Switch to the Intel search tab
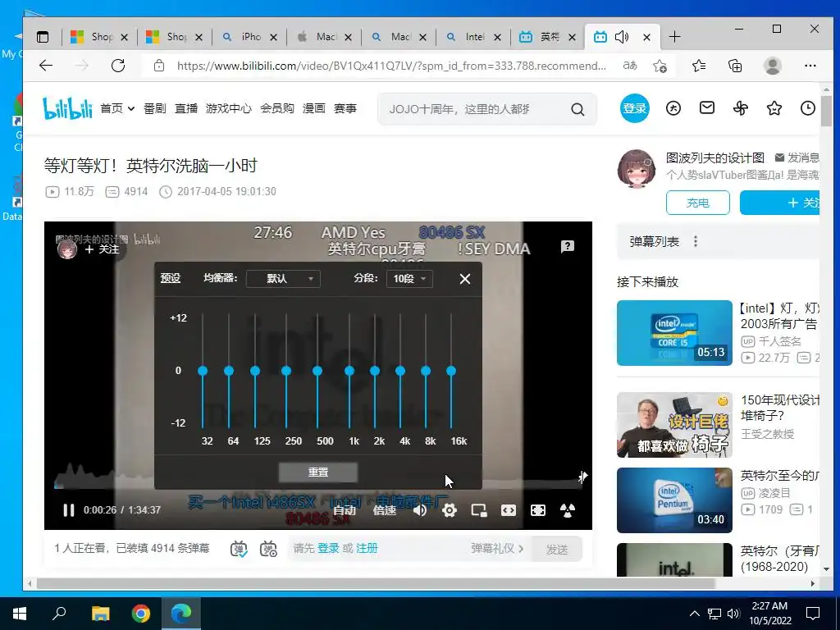The width and height of the screenshot is (840, 630). pyautogui.click(x=473, y=37)
